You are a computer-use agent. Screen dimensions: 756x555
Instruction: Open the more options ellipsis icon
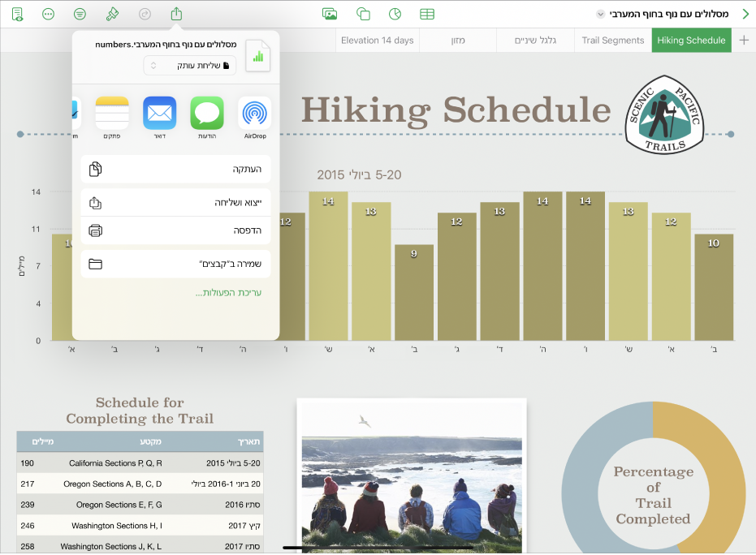point(48,15)
